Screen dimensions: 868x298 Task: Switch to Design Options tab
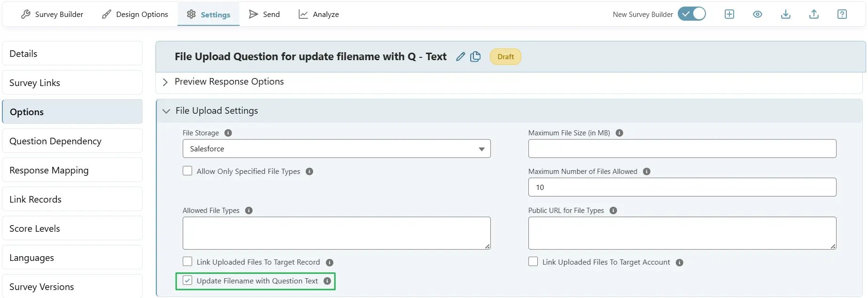135,14
